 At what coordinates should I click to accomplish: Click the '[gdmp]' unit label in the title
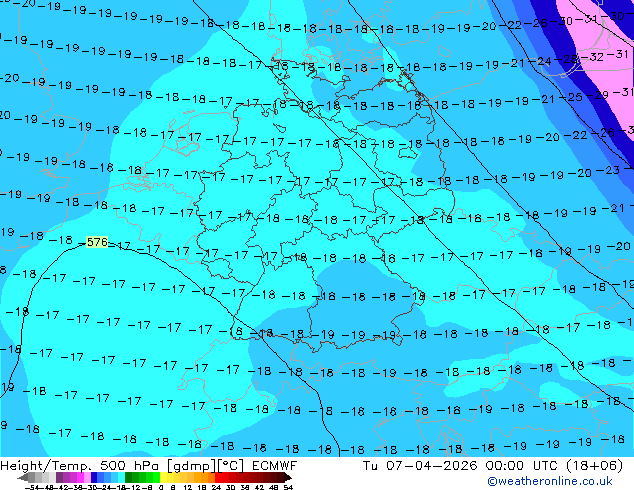pyautogui.click(x=190, y=466)
